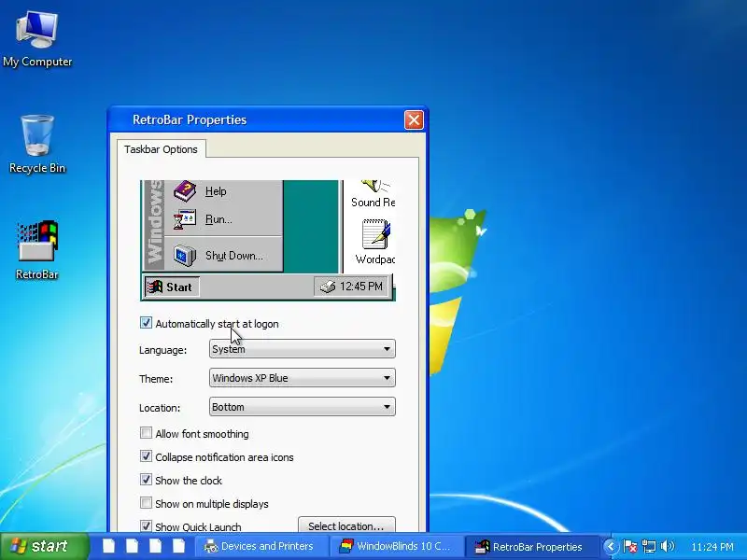Open the Language dropdown
747x560 pixels.
(302, 349)
